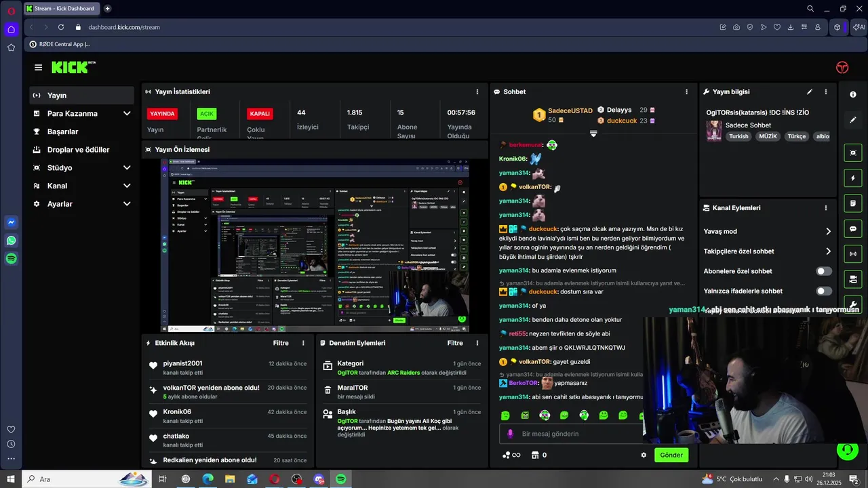Toggle Abonelere özel sohbet switch

pyautogui.click(x=824, y=271)
